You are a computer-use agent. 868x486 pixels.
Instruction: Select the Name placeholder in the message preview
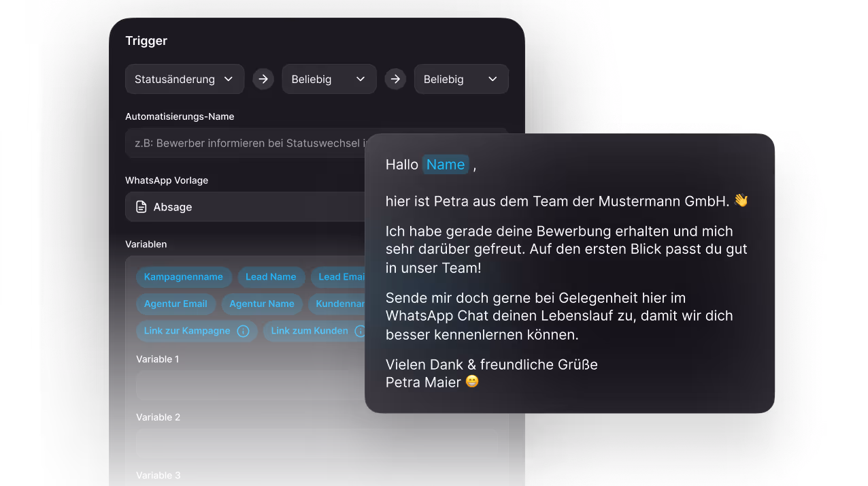(446, 164)
